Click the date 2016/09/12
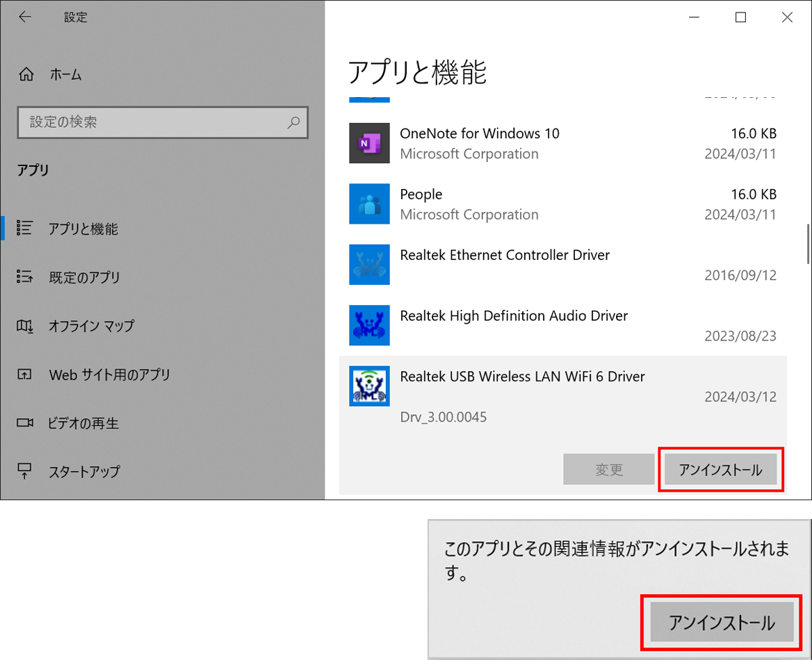The width and height of the screenshot is (812, 660). click(x=740, y=275)
